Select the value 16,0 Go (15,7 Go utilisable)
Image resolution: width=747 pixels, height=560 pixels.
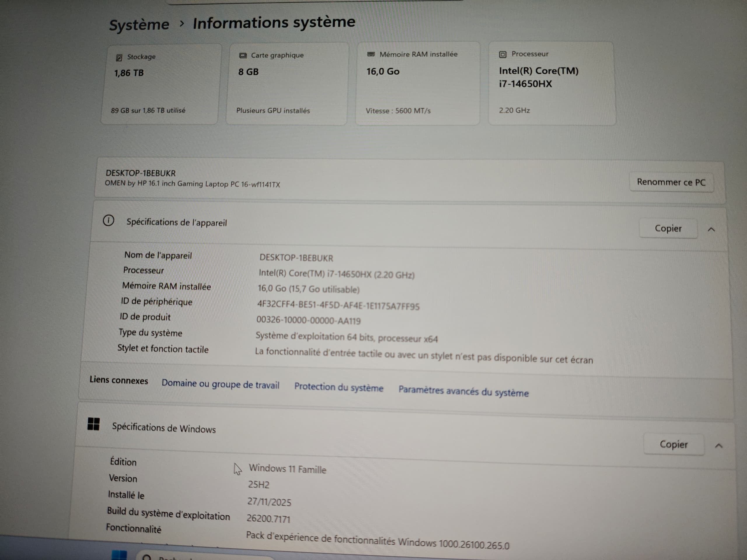309,289
